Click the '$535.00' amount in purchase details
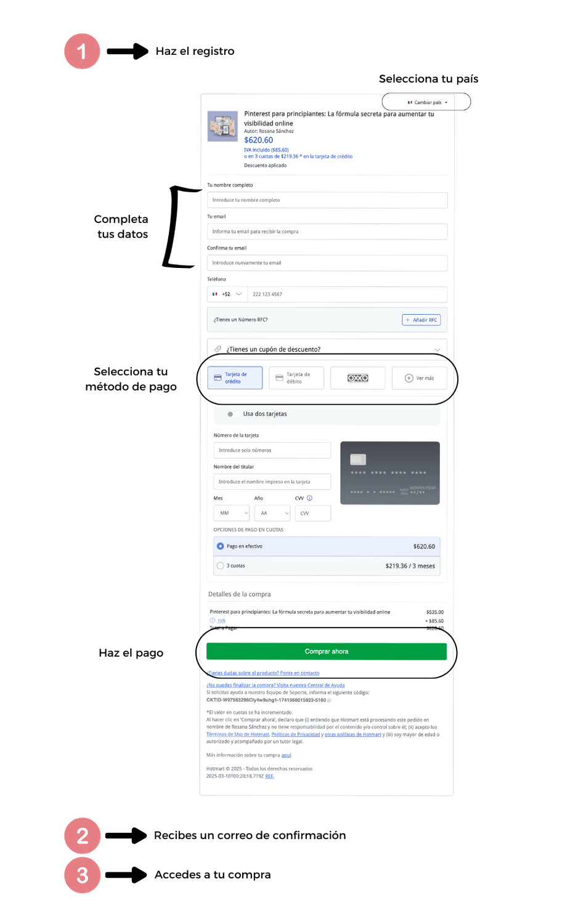This screenshot has height=924, width=578. (x=435, y=612)
